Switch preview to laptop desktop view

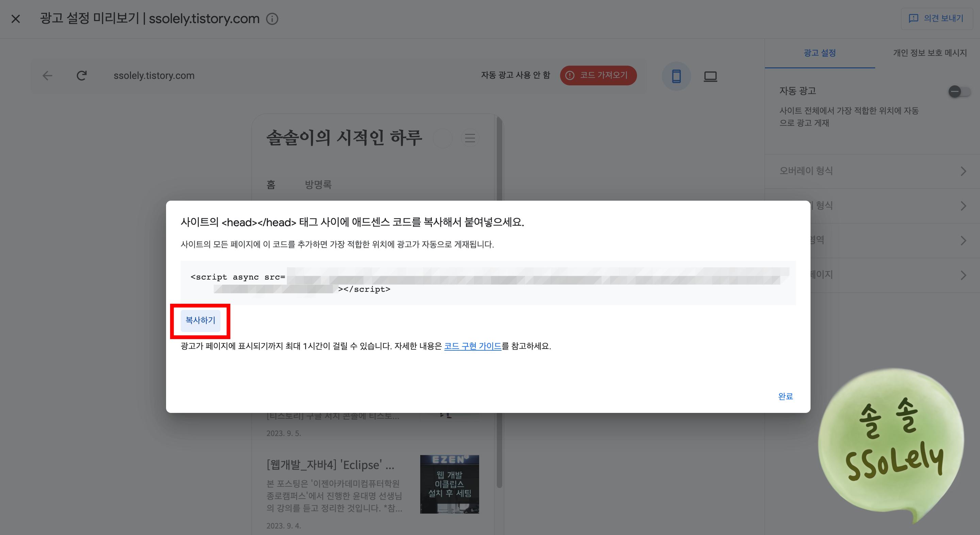coord(710,76)
